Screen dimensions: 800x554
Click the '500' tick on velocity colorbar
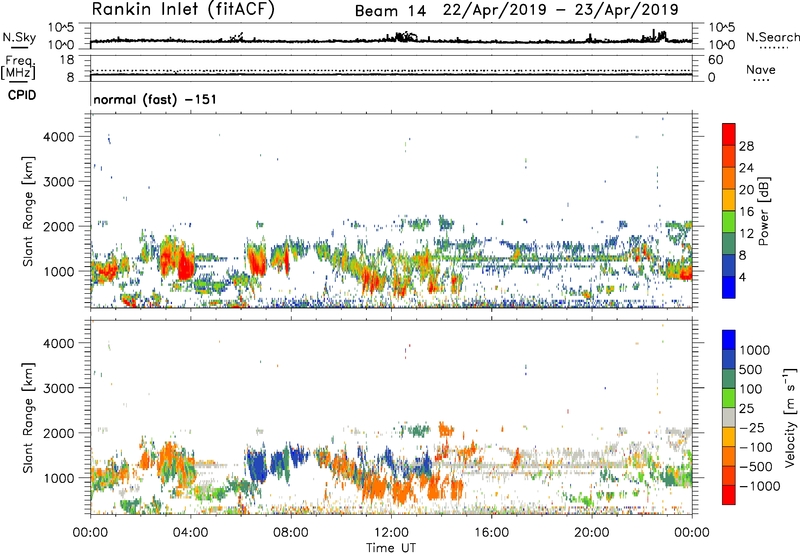click(x=751, y=369)
